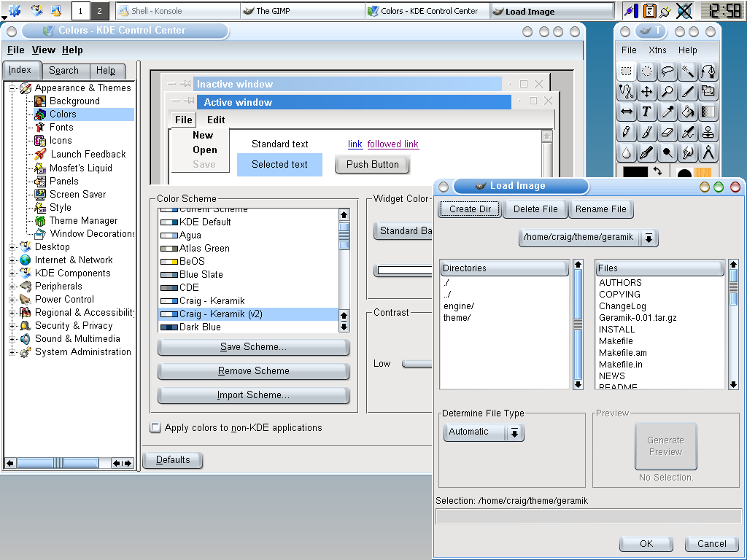
Task: Switch to the Search tab
Action: click(x=64, y=71)
